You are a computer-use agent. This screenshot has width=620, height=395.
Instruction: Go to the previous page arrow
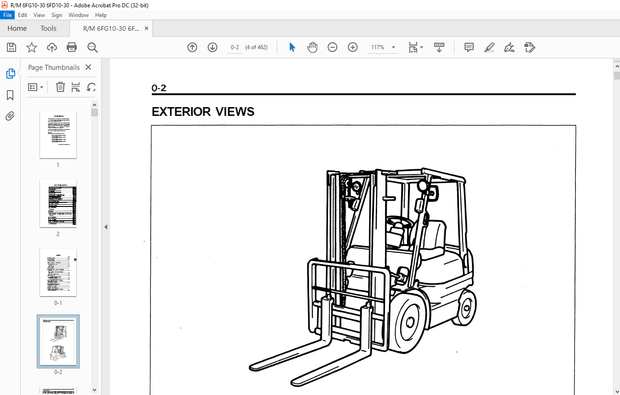click(x=192, y=47)
